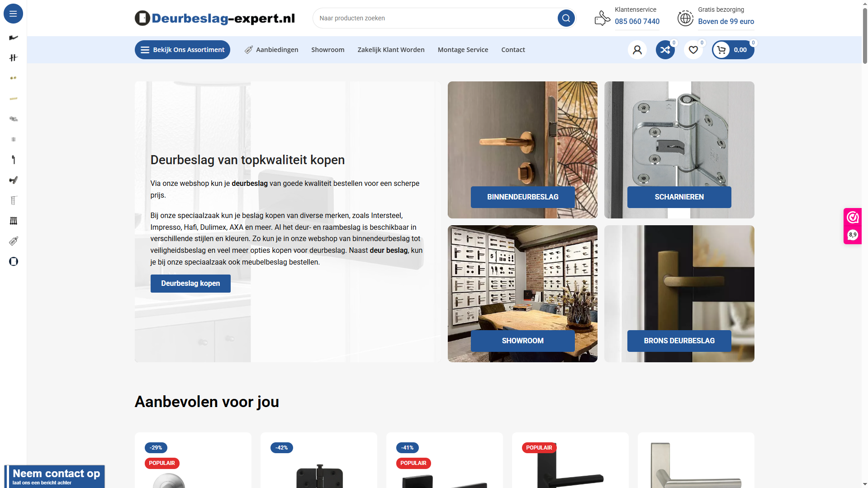Open the user account icon
868x488 pixels.
(x=637, y=50)
